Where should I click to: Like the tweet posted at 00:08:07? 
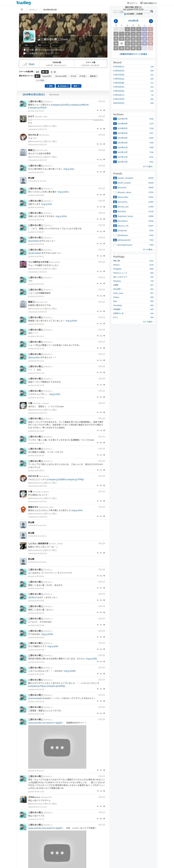click(104, 231)
